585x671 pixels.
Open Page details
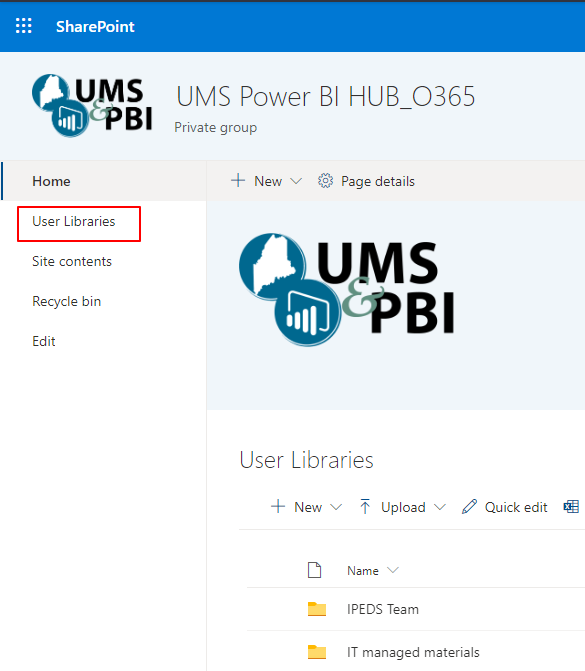coord(378,181)
